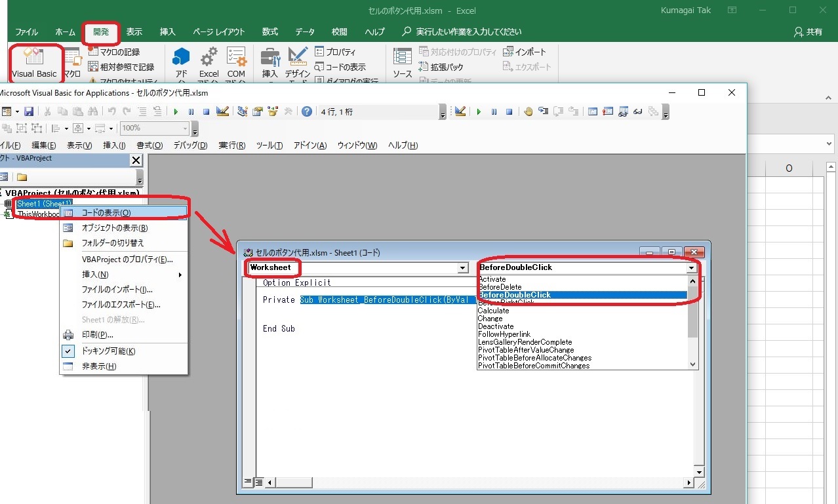Open the Locals Window debug toolbar icon
Viewport: 838px width, 504px height.
[x=593, y=111]
